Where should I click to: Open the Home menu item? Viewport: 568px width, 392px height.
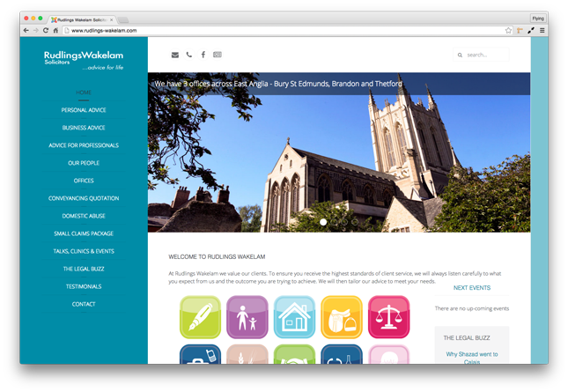click(84, 92)
